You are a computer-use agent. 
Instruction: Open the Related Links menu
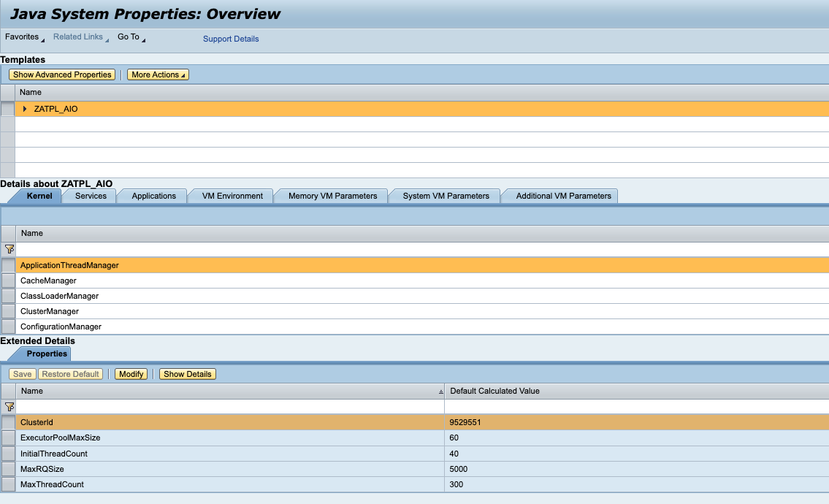coord(78,37)
